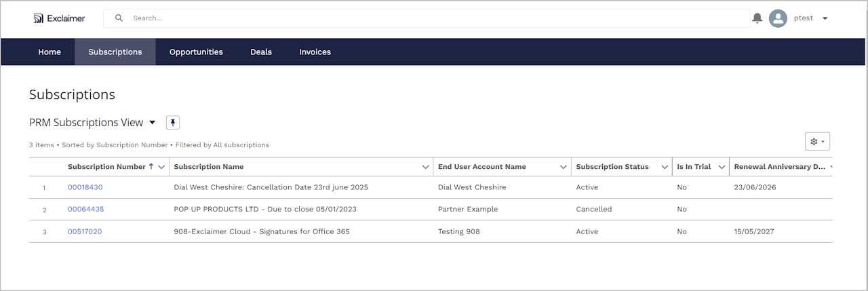Click the Exclaimer logo
868x291 pixels.
59,18
